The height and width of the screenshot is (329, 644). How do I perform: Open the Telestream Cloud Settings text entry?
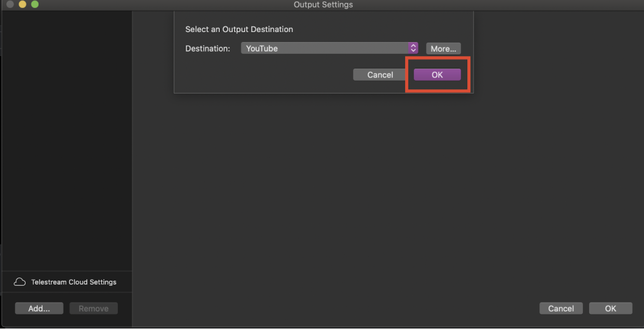[x=74, y=282]
